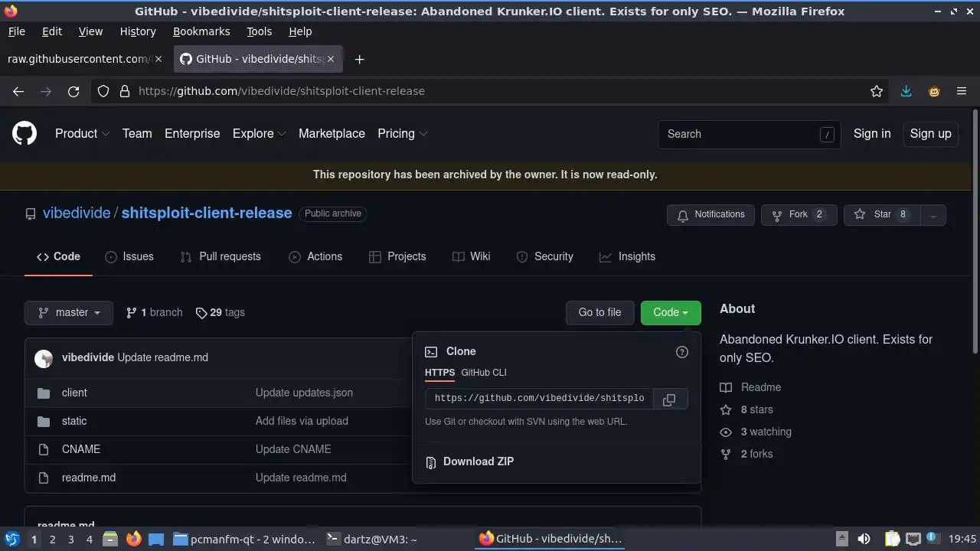Switch to the Issues tab
Viewport: 980px width, 551px height.
pos(129,257)
